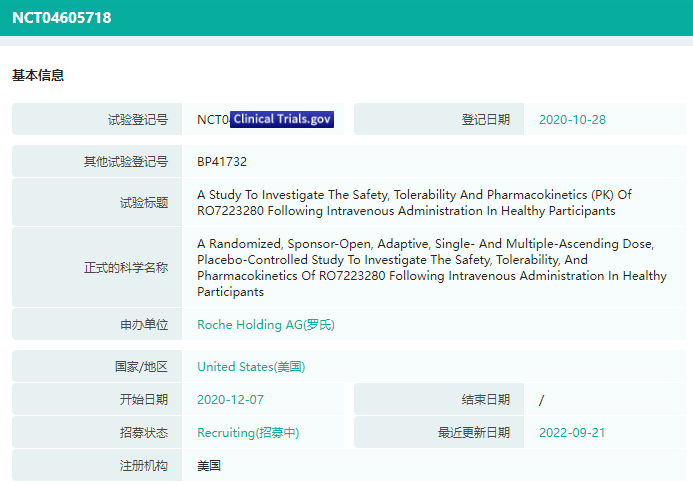Click the 其他试验登记号 field label
Image resolution: width=693 pixels, height=485 pixels.
point(126,161)
